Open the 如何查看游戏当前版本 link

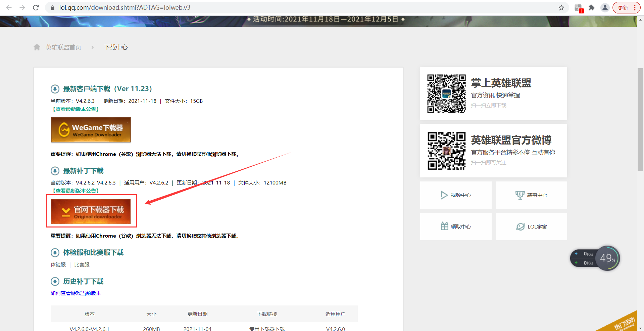point(76,293)
